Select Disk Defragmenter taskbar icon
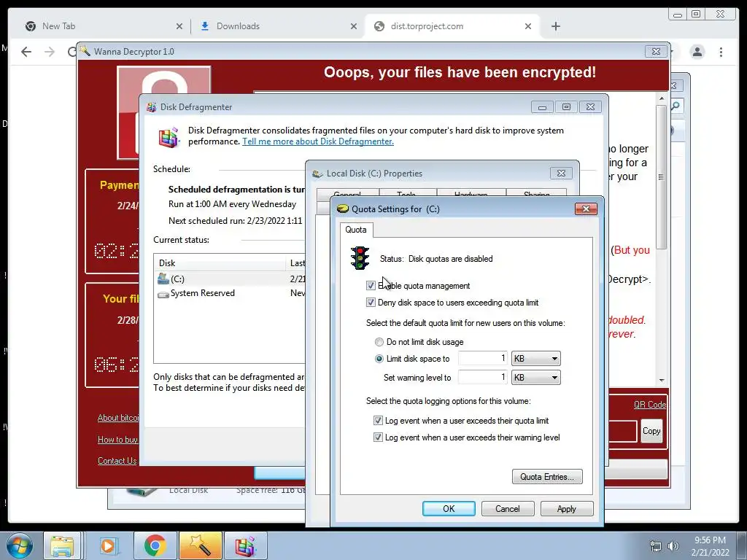 click(246, 545)
